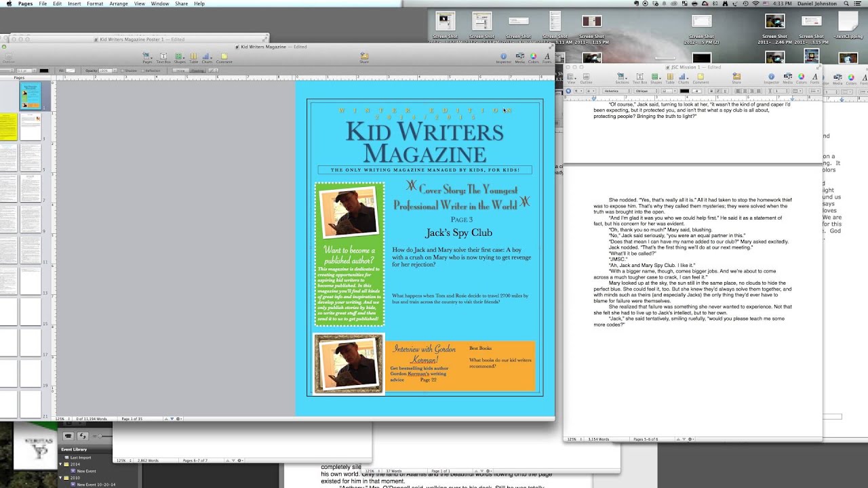Open Spotlight search in menu bar
This screenshot has width=868, height=488.
coord(846,3)
